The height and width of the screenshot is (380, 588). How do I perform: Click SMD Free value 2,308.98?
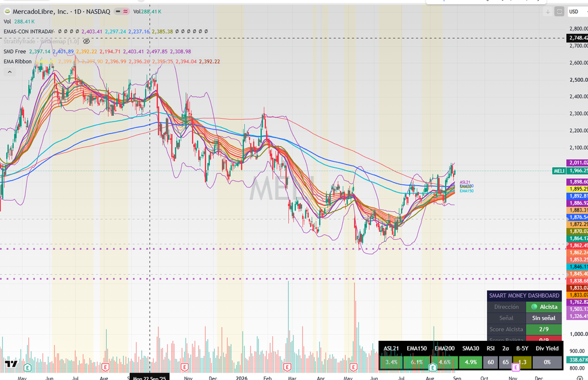[x=180, y=51]
